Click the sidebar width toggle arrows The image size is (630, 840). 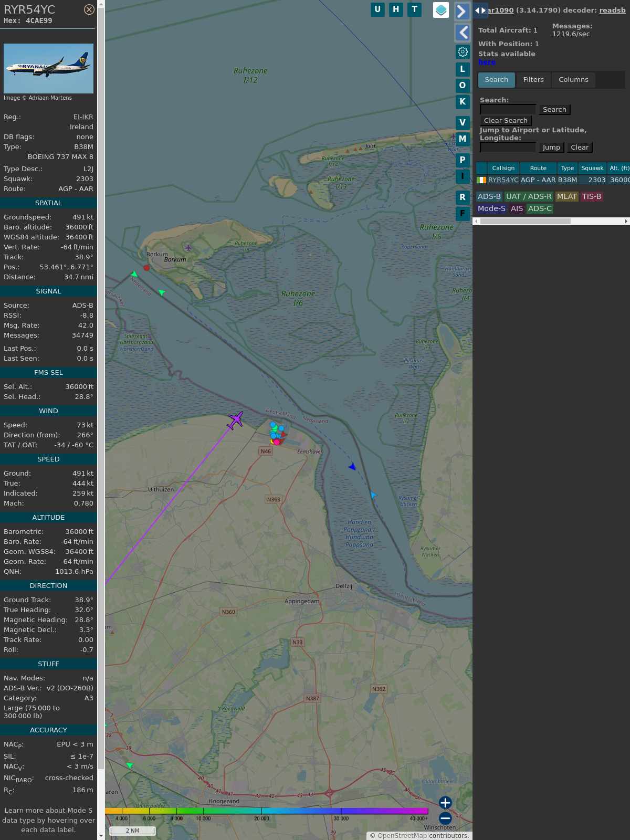[480, 10]
